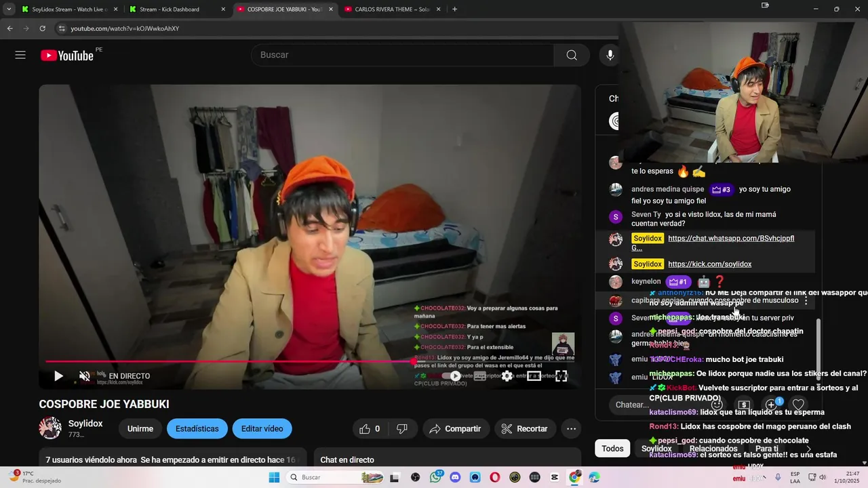Open the YouTube hamburger guide menu

20,55
